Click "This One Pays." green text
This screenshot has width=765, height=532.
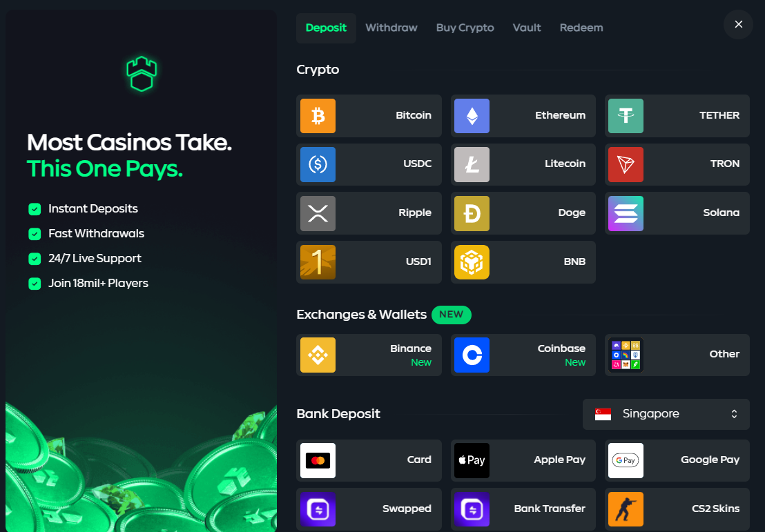(x=104, y=169)
